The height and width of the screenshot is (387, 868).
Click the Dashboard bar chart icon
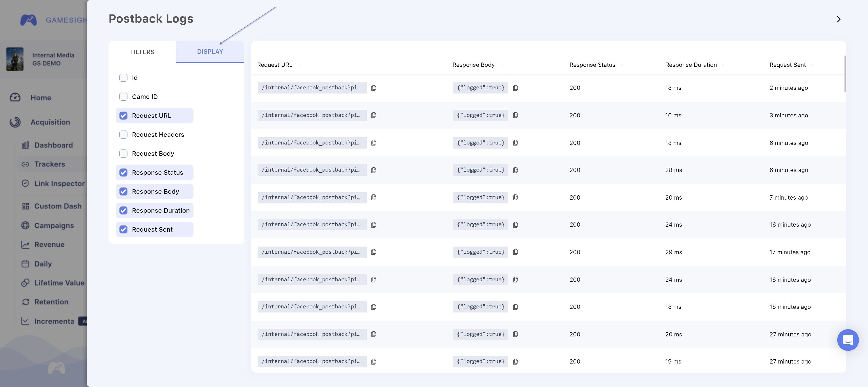click(x=25, y=145)
